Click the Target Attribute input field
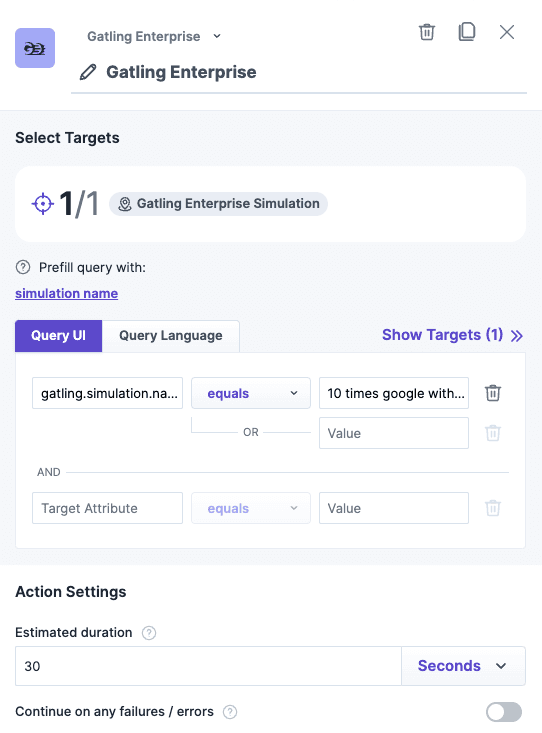The image size is (542, 733). (108, 508)
